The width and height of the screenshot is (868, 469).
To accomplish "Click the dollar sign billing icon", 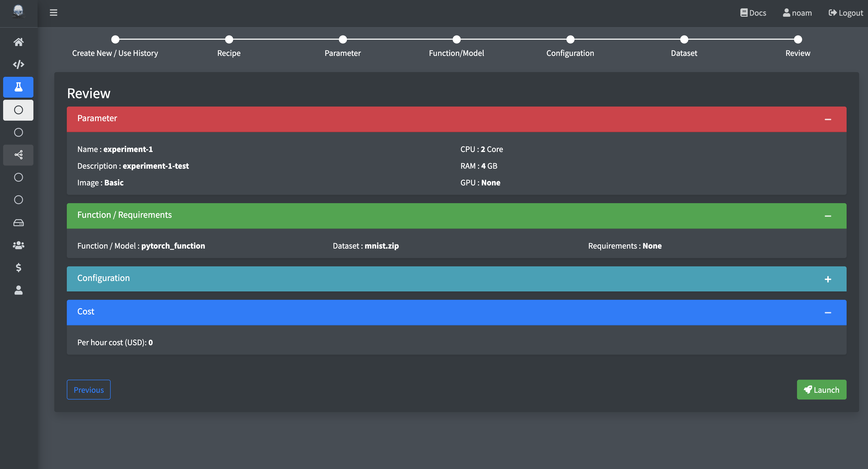I will (x=18, y=268).
